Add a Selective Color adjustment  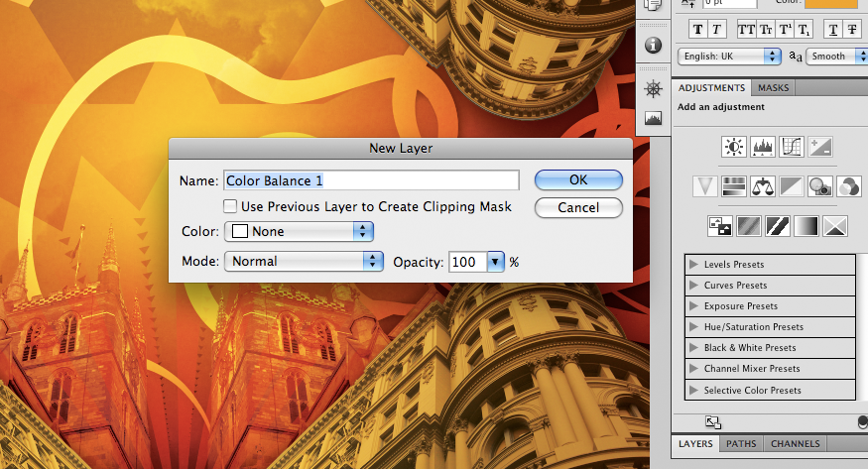tap(835, 226)
